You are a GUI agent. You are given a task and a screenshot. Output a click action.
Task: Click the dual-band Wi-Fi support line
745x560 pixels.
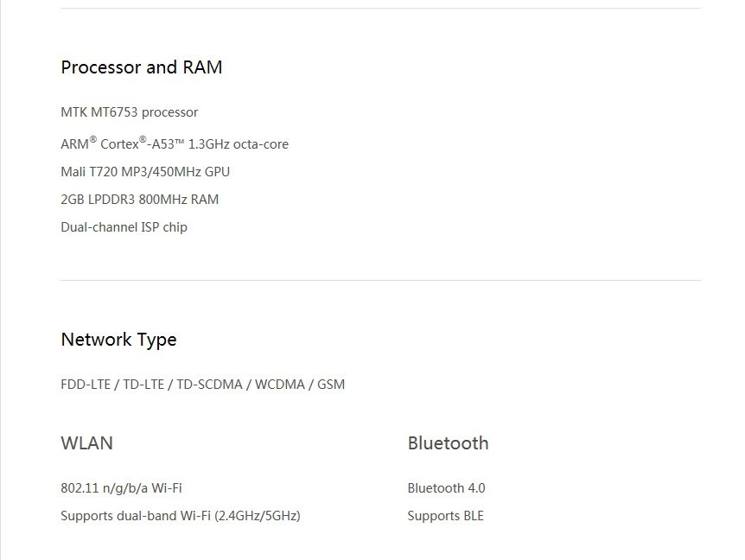[x=180, y=516]
